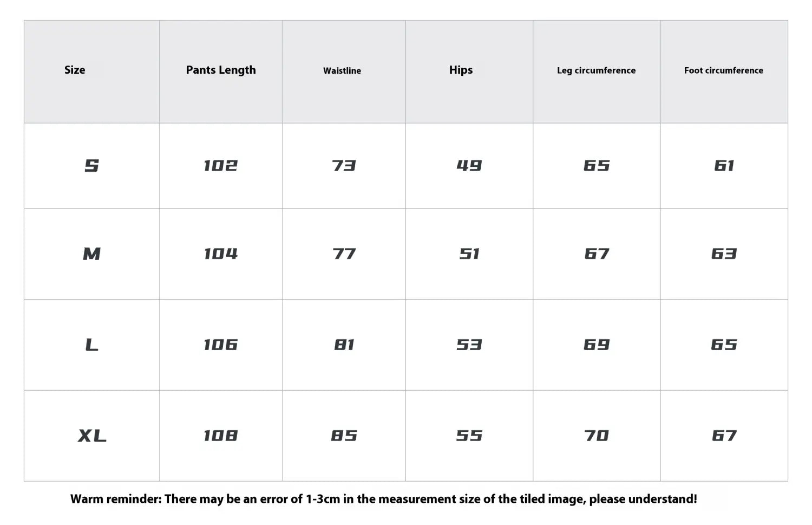Select the 104 pants length cell
Screen dimensions: 812x525
pyautogui.click(x=220, y=254)
